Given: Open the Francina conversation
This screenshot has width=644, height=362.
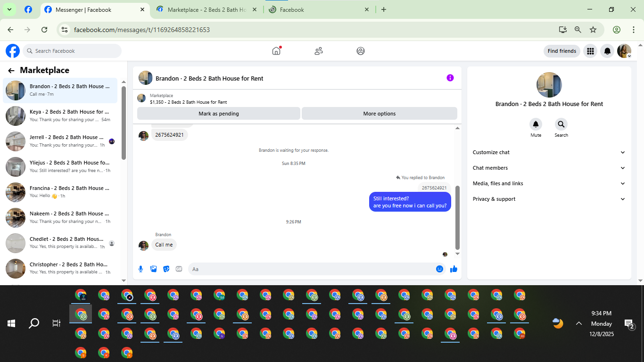Looking at the screenshot, I should [60, 192].
